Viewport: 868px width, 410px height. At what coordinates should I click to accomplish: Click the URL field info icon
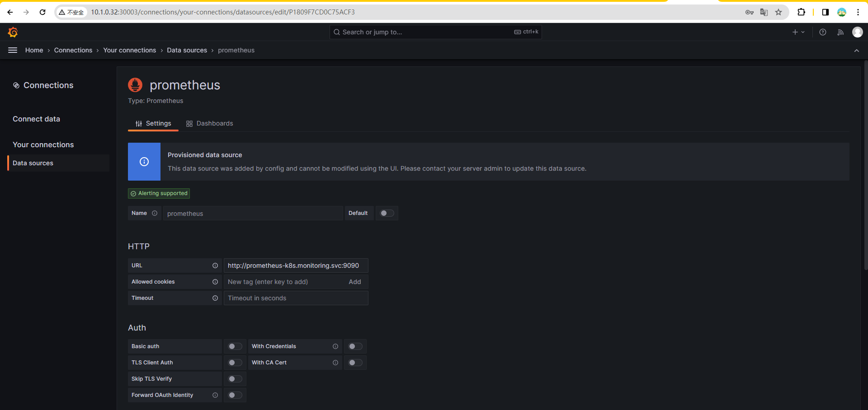pyautogui.click(x=215, y=266)
